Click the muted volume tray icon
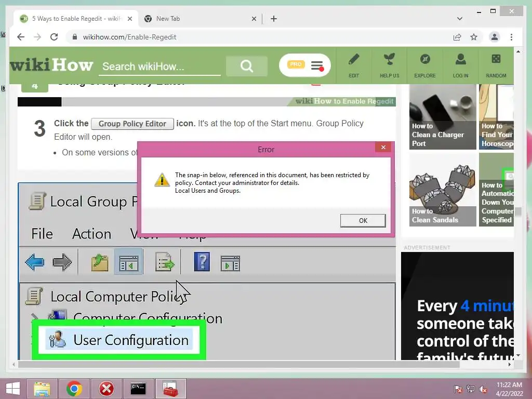The image size is (532, 399). tap(483, 389)
